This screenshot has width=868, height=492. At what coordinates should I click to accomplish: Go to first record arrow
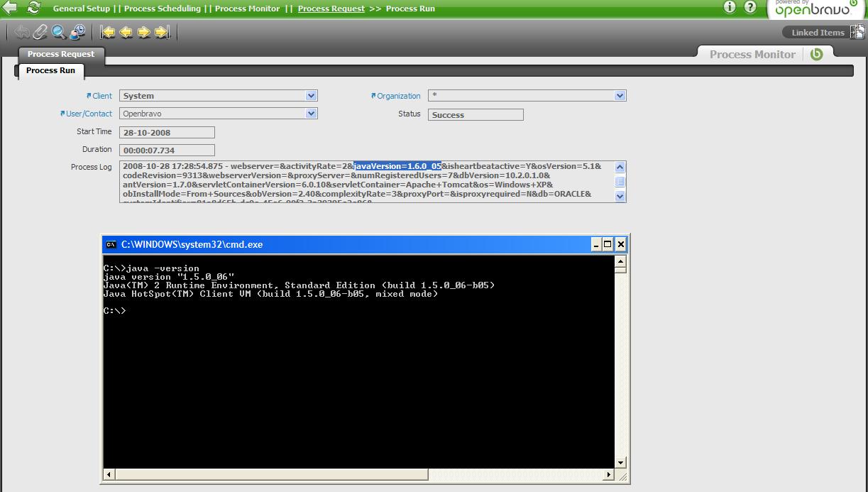(x=108, y=32)
